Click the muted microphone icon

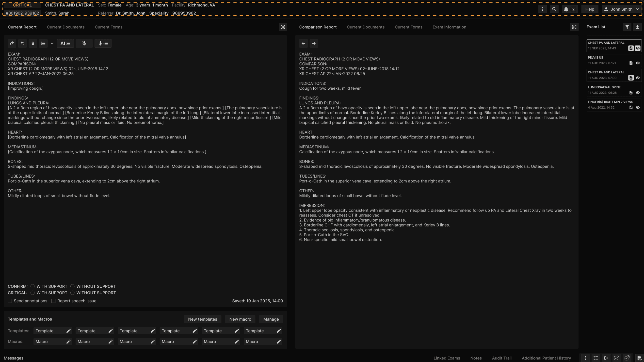84,44
